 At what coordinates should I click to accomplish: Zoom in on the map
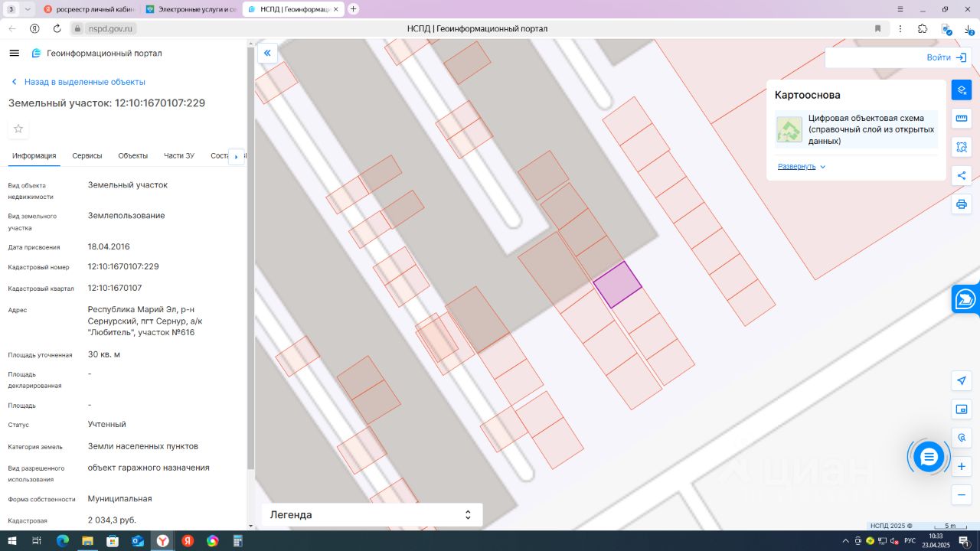coord(962,466)
